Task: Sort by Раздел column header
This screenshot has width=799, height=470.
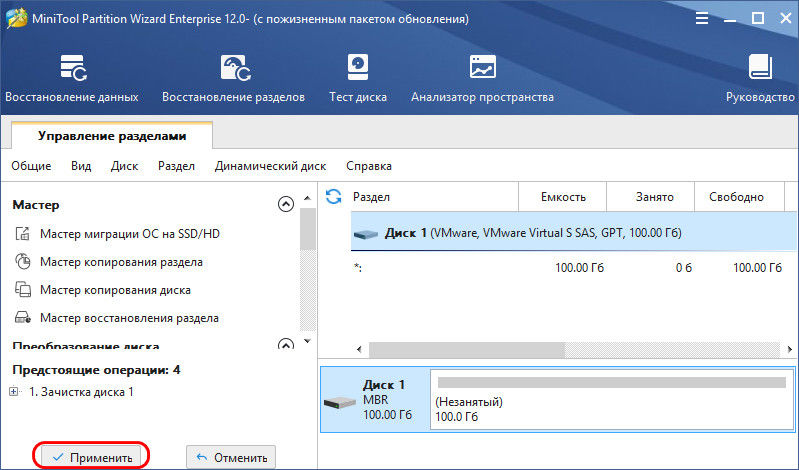Action: [433, 197]
